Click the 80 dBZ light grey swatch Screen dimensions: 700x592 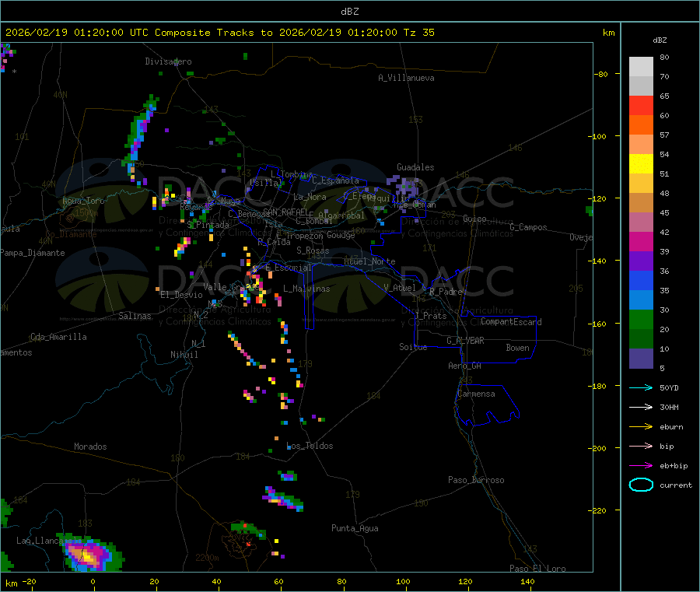(x=641, y=67)
